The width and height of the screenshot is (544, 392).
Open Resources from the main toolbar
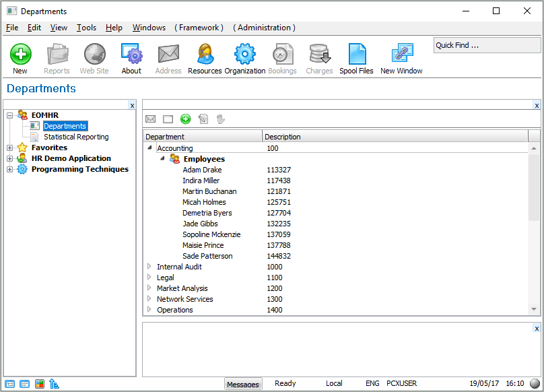click(205, 55)
